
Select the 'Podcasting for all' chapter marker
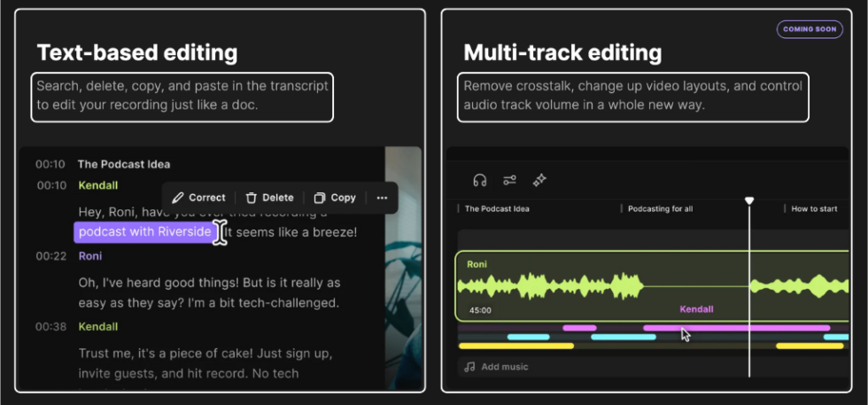coord(660,209)
